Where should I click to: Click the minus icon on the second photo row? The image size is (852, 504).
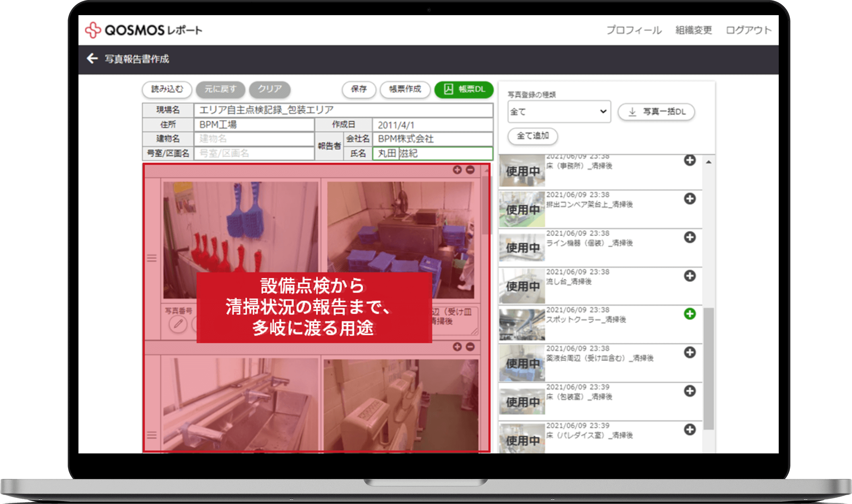pos(470,347)
